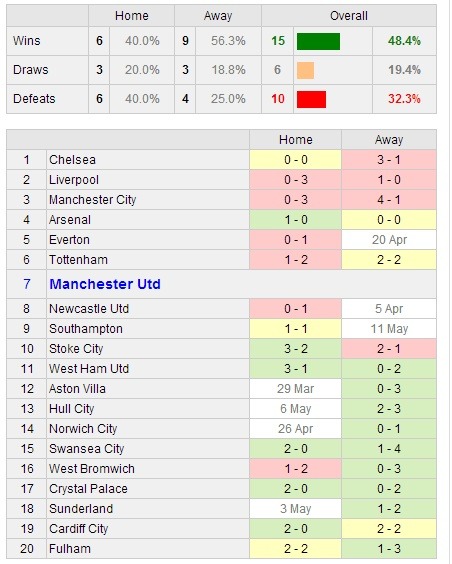
Task: Select the Manchester Utd highlighted row
Action: pyautogui.click(x=222, y=284)
